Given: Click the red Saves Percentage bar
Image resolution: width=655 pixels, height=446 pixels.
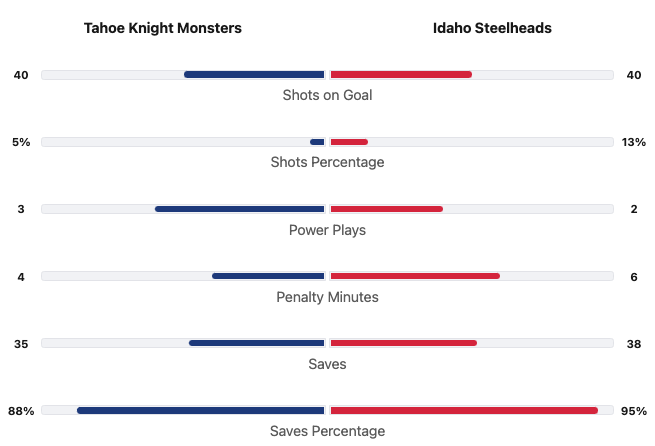Looking at the screenshot, I should point(463,410).
